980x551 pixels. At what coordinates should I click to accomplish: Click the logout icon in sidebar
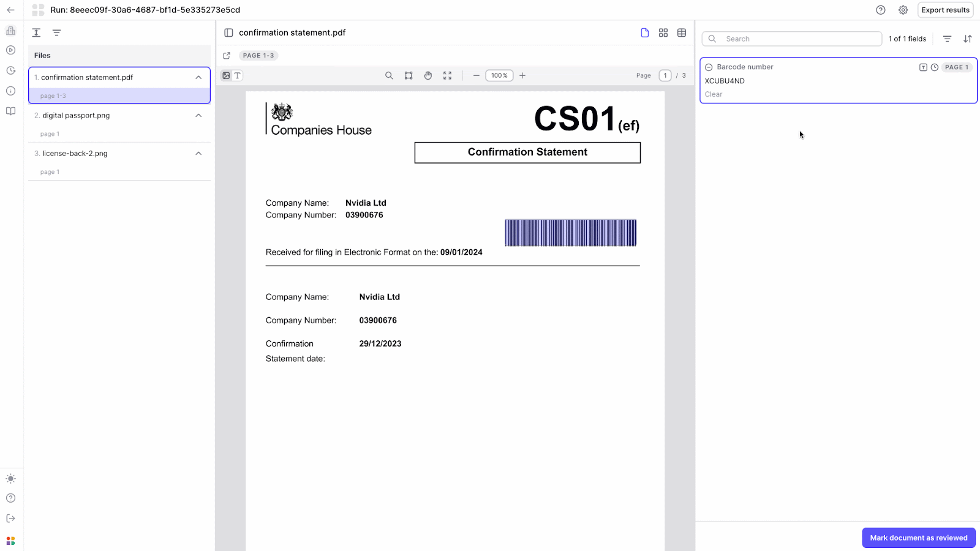point(10,519)
